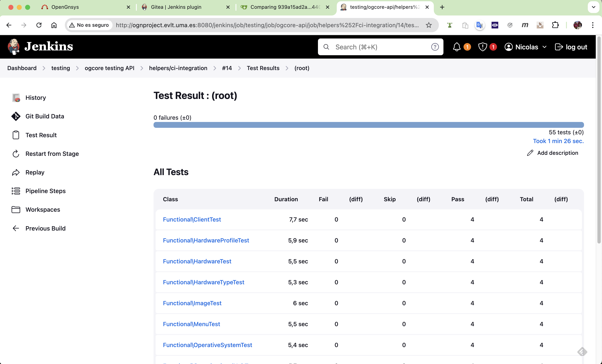Click the pencil Add description icon
The width and height of the screenshot is (602, 364).
(x=530, y=153)
